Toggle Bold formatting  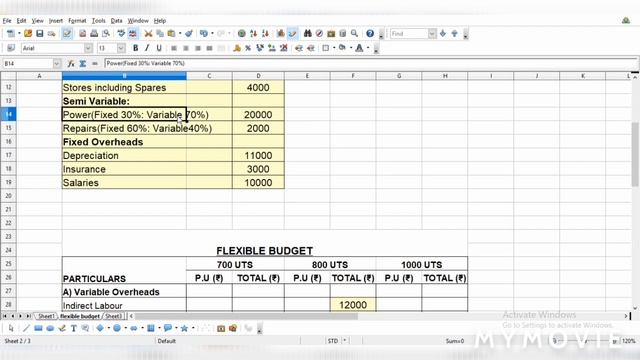pyautogui.click(x=136, y=48)
